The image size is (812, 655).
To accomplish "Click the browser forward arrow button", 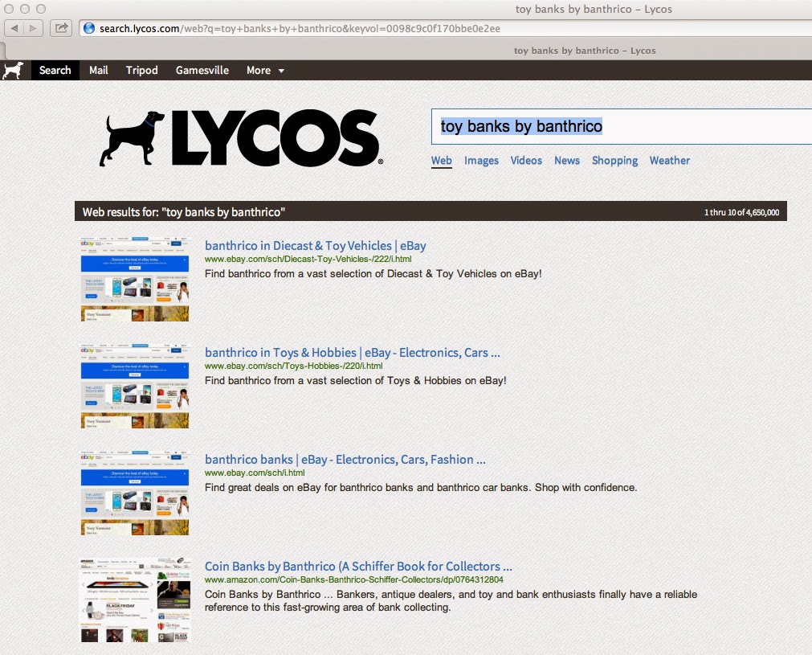I will [x=33, y=28].
